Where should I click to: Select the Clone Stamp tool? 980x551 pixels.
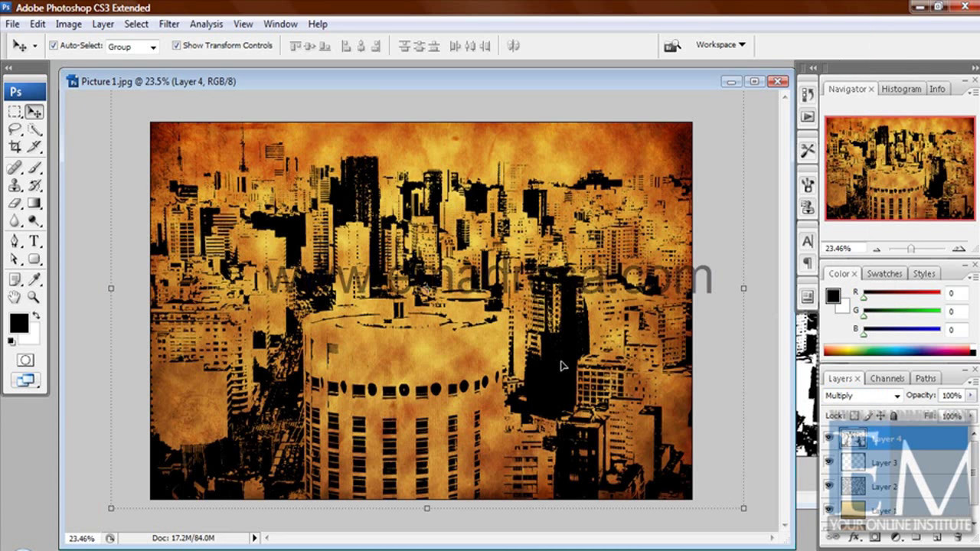[x=15, y=186]
